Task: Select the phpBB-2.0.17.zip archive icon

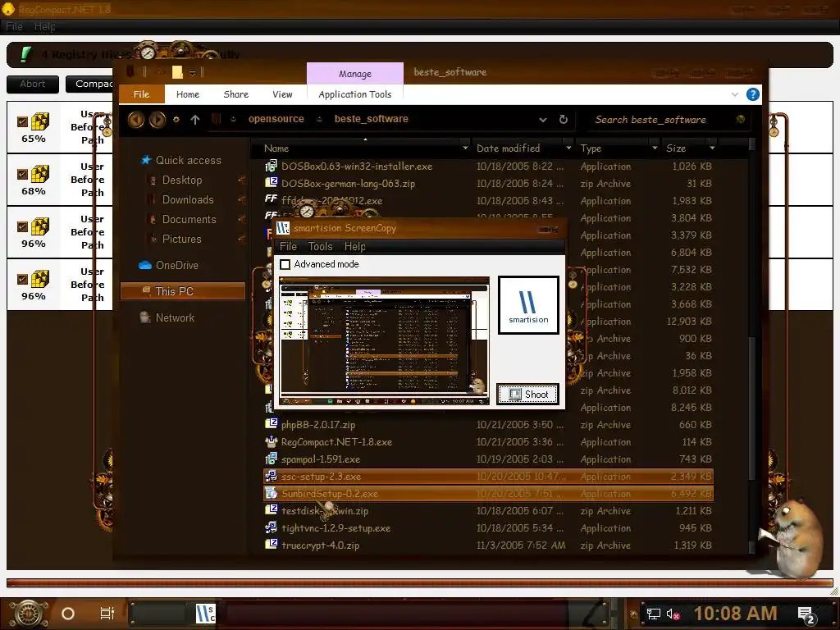Action: [x=272, y=424]
